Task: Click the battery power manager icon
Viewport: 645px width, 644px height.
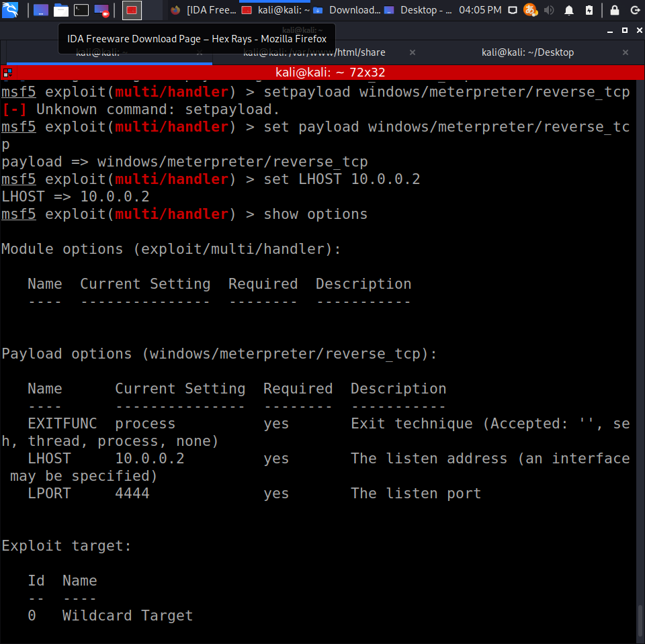Action: click(589, 10)
